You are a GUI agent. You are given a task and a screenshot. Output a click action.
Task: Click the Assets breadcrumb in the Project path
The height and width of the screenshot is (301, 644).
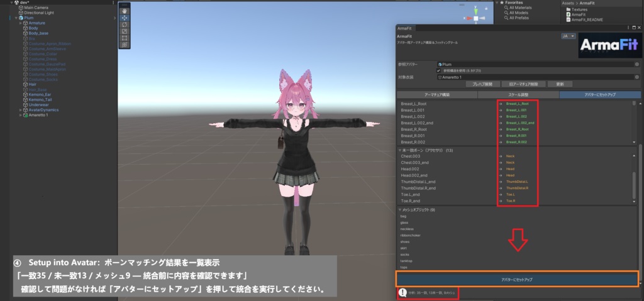[568, 3]
